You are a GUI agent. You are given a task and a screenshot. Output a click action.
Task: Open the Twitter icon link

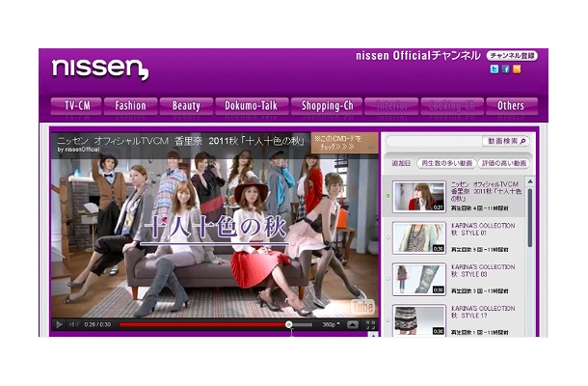494,69
